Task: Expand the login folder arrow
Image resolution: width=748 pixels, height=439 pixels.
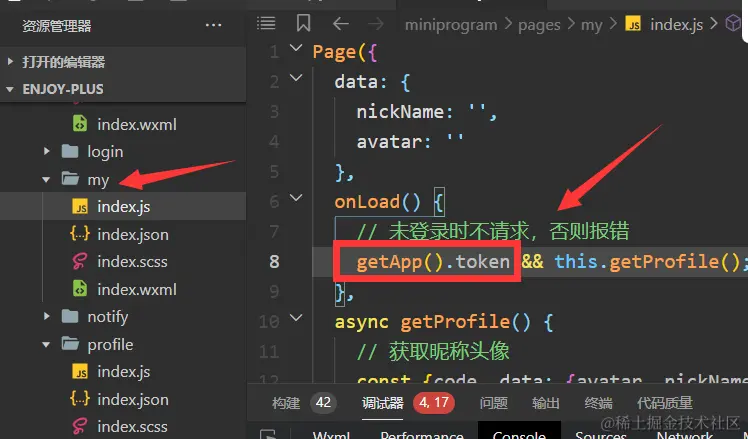Action: pyautogui.click(x=46, y=152)
